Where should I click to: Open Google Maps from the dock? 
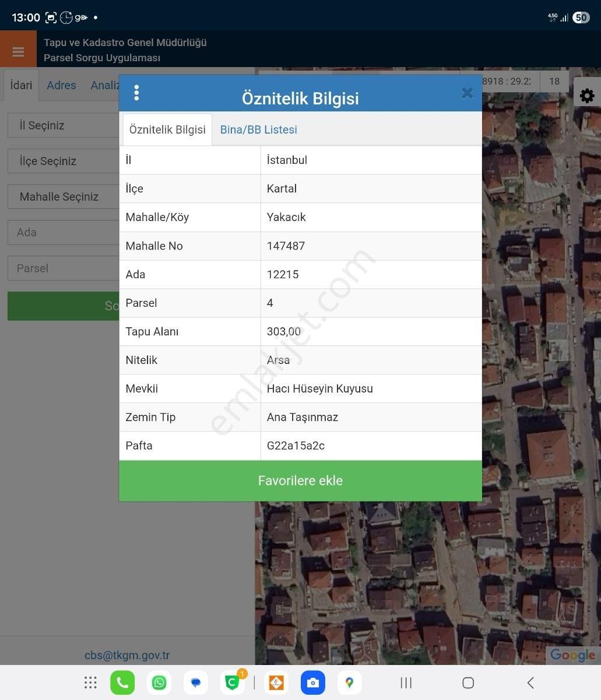tap(349, 682)
